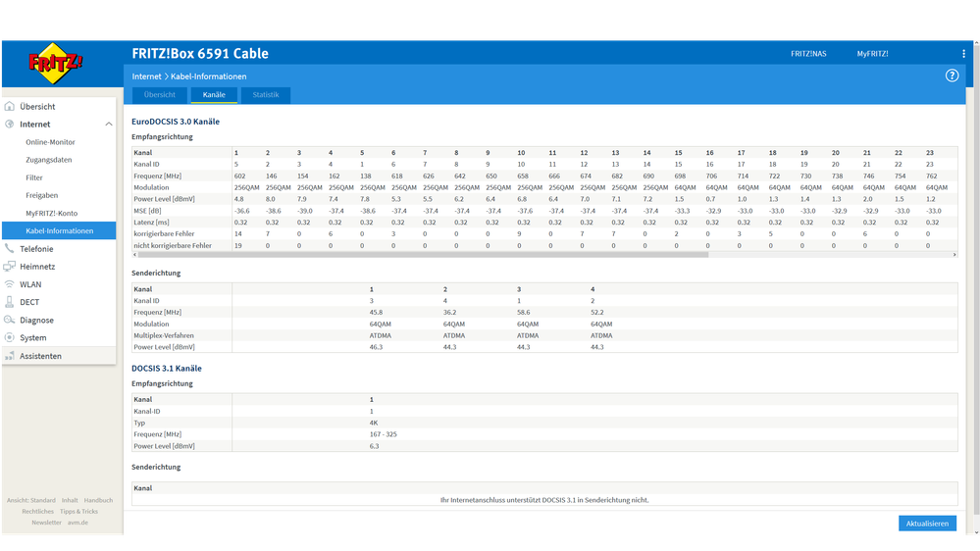The image size is (980, 551).
Task: Open MyFRITZ!-Konto in sidebar
Action: click(x=52, y=213)
